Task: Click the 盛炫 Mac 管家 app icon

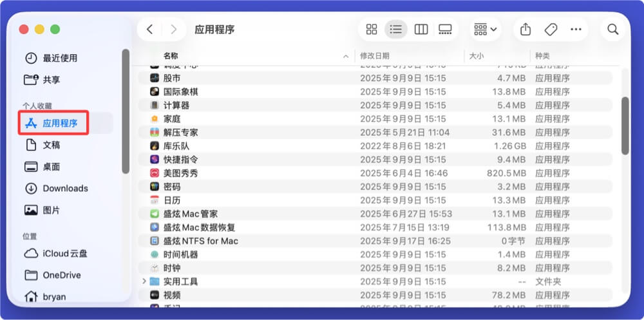Action: [155, 214]
